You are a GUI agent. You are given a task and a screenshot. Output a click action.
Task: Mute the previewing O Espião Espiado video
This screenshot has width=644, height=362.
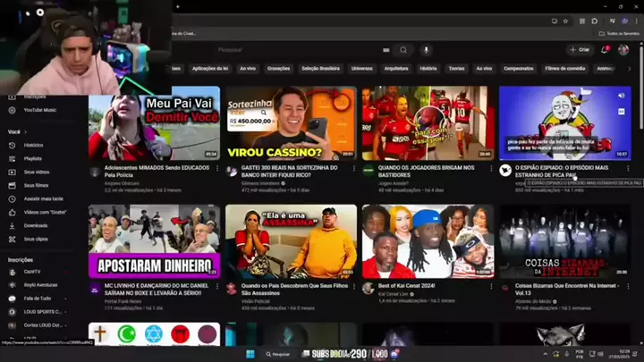pos(621,93)
